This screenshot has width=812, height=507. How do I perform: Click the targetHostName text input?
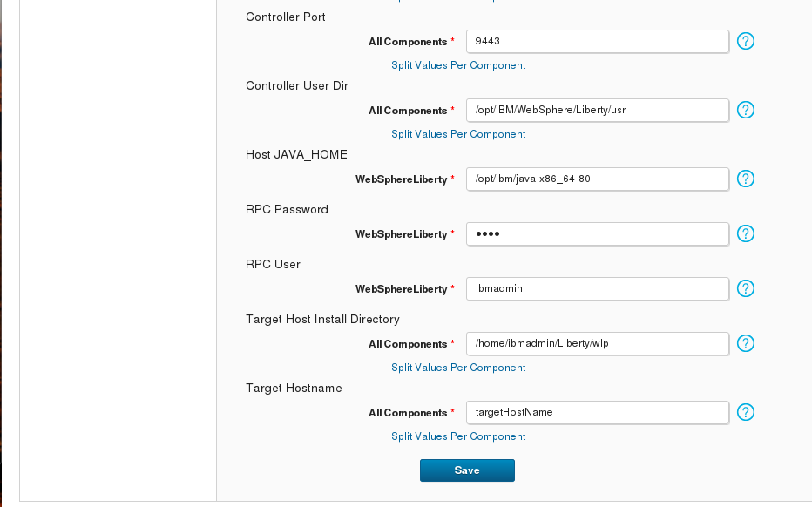[x=597, y=412]
